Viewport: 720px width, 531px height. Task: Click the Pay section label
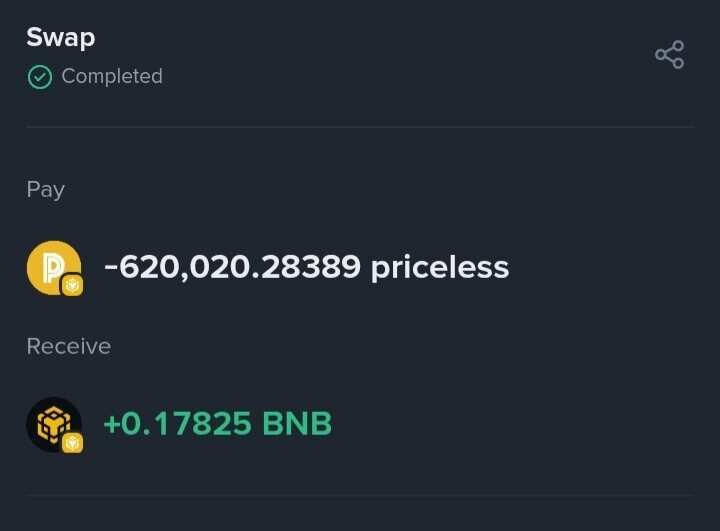coord(46,190)
